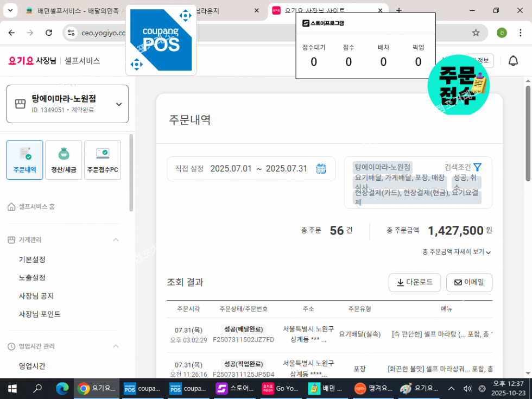
Task: Open the calendar date picker icon
Action: point(321,169)
